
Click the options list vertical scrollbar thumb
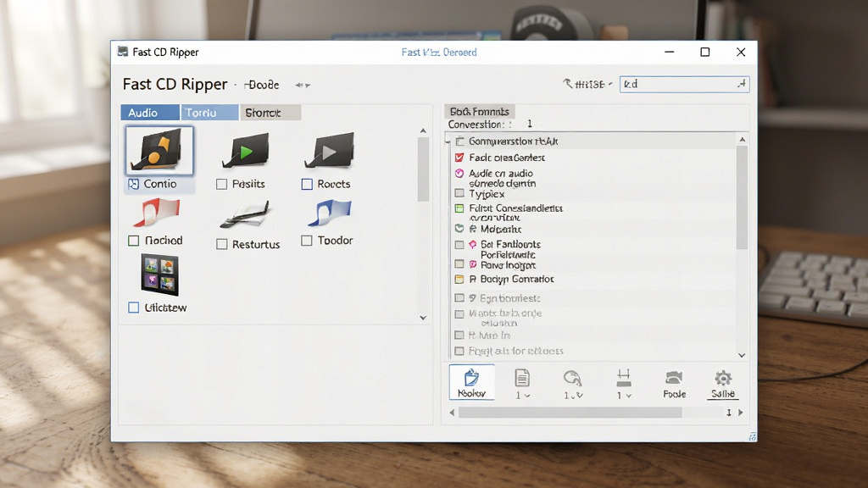pyautogui.click(x=742, y=197)
